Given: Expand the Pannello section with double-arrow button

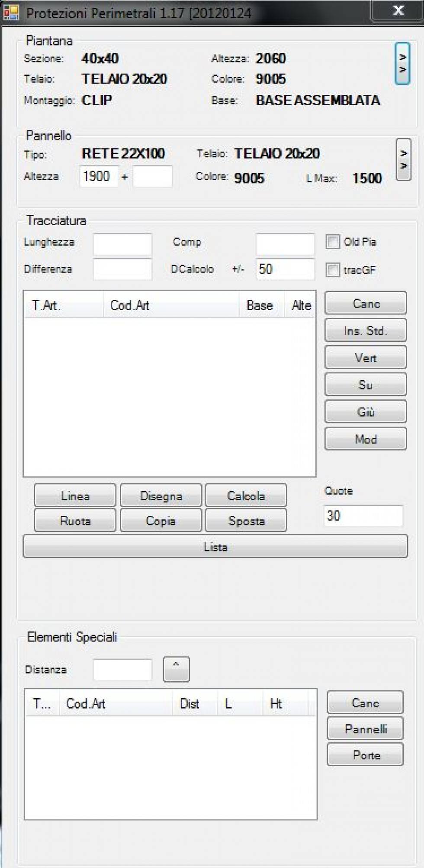Looking at the screenshot, I should tap(403, 159).
